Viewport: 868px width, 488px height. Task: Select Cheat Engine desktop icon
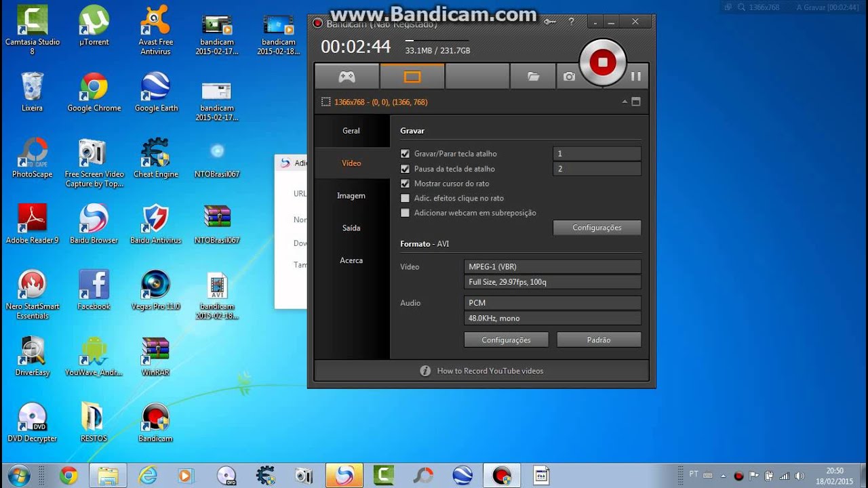click(155, 158)
